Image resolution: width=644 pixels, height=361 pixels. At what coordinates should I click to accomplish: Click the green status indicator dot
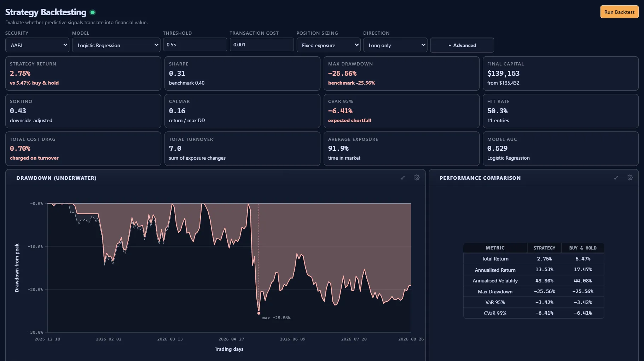93,12
